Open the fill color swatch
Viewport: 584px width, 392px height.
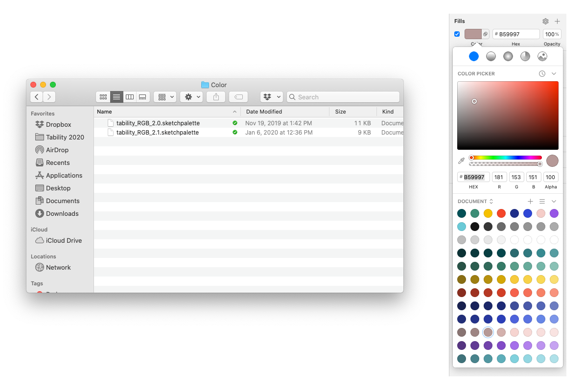point(473,34)
